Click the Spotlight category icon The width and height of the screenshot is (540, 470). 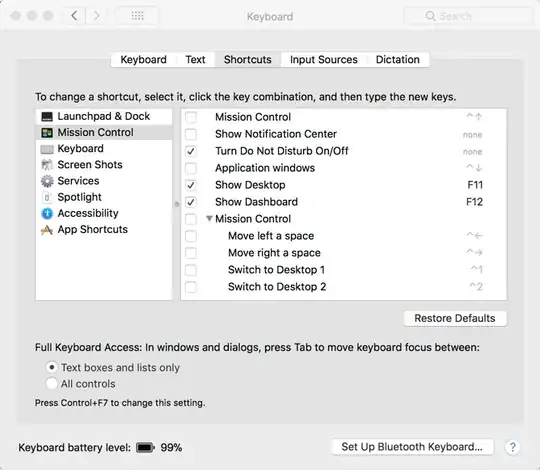[47, 197]
